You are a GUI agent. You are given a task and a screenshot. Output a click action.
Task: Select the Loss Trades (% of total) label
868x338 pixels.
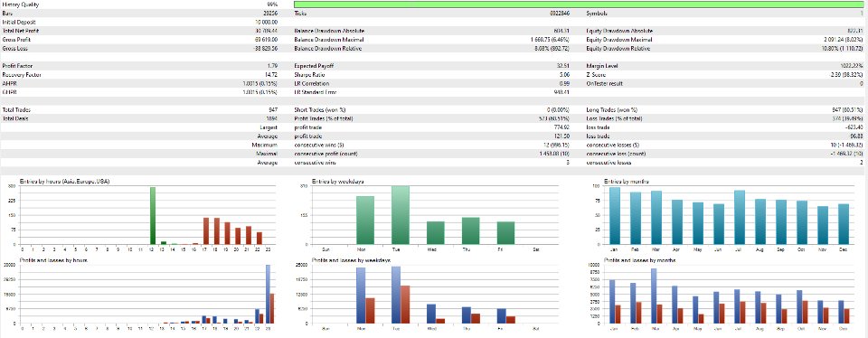614,119
